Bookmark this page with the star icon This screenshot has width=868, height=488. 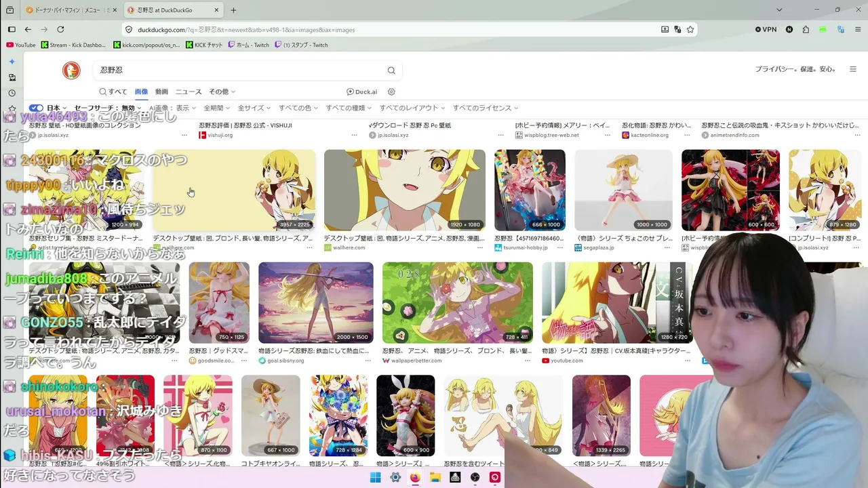690,30
